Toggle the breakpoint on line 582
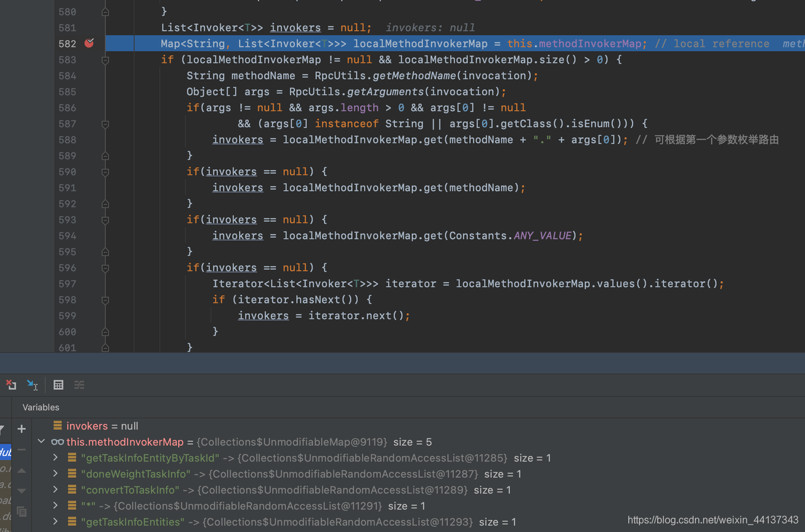The image size is (805, 532). [x=89, y=43]
